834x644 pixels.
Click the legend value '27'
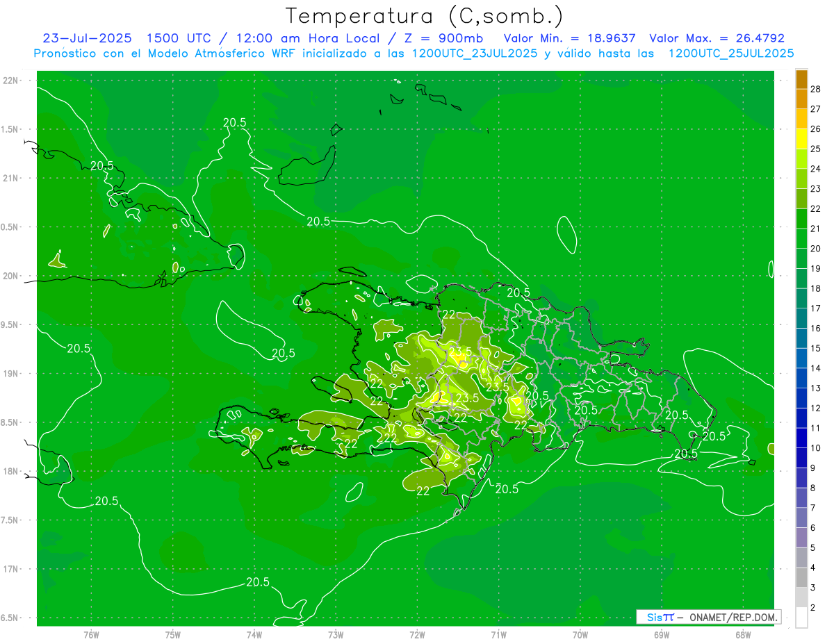pos(816,109)
